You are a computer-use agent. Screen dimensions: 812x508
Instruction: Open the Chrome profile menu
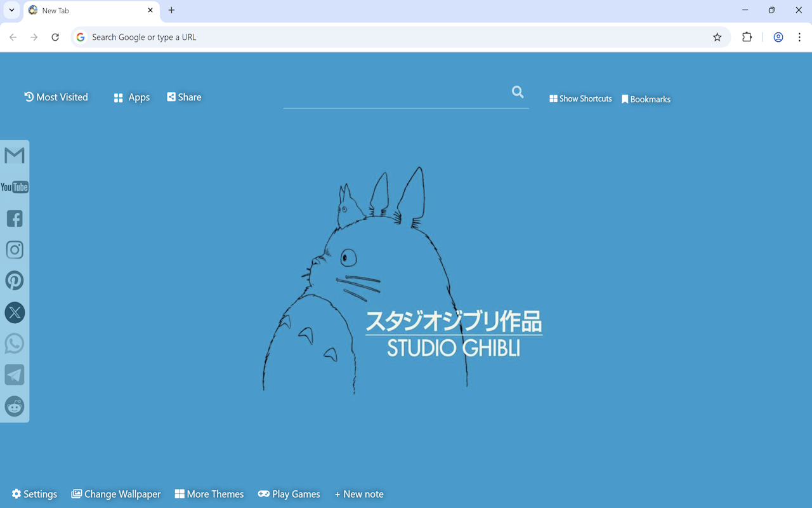[x=778, y=37]
